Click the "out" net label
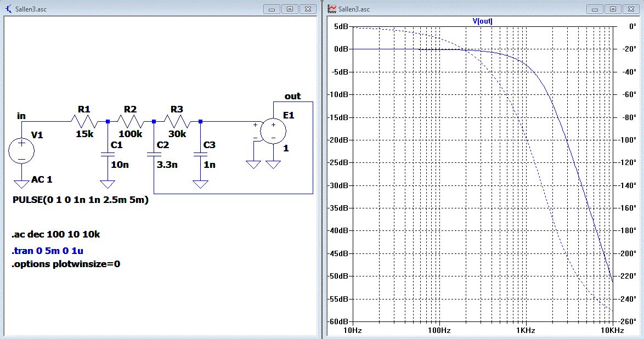The width and height of the screenshot is (644, 339). [x=292, y=97]
